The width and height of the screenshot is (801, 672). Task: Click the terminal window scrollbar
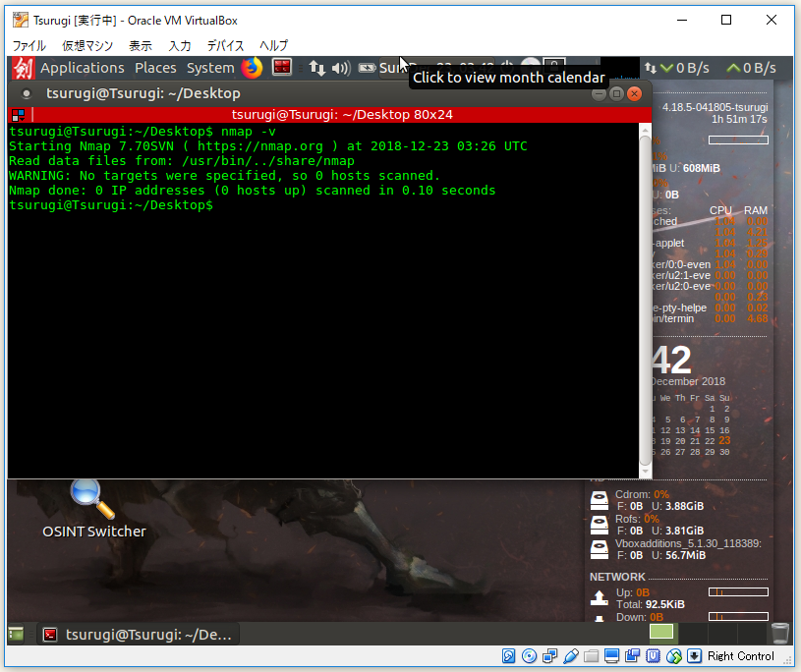tap(646, 295)
